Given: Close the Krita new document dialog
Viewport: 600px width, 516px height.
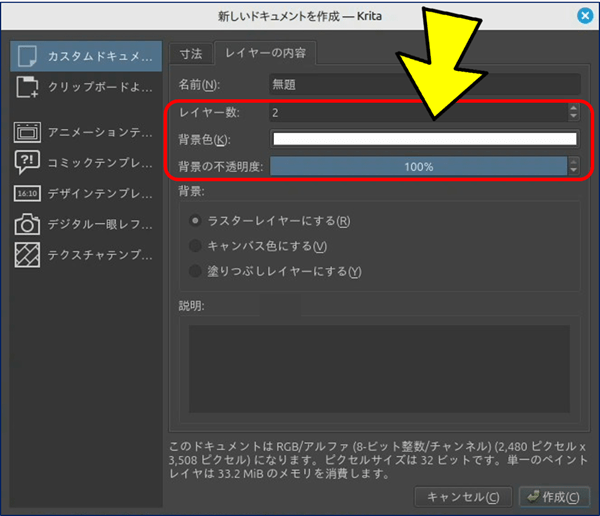Looking at the screenshot, I should click(x=586, y=16).
